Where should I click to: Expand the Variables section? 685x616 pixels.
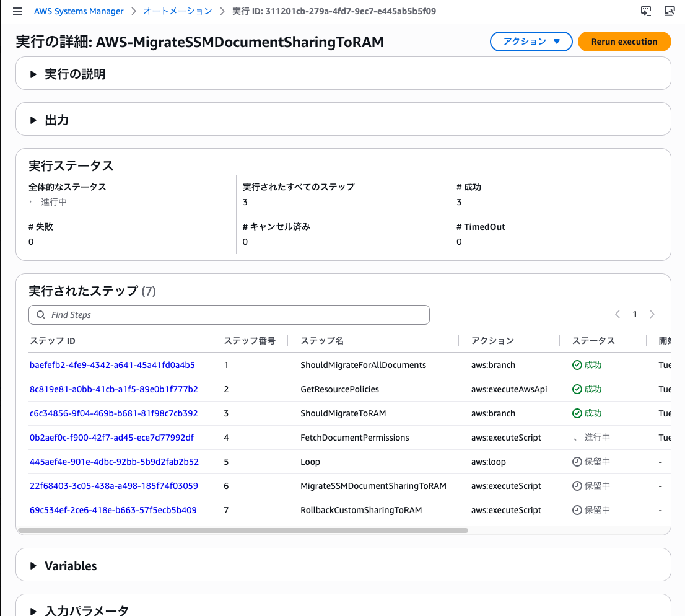[33, 566]
